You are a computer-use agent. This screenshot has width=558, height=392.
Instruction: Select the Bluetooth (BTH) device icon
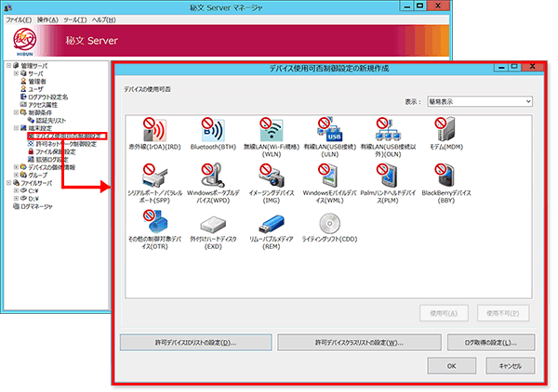[207, 131]
